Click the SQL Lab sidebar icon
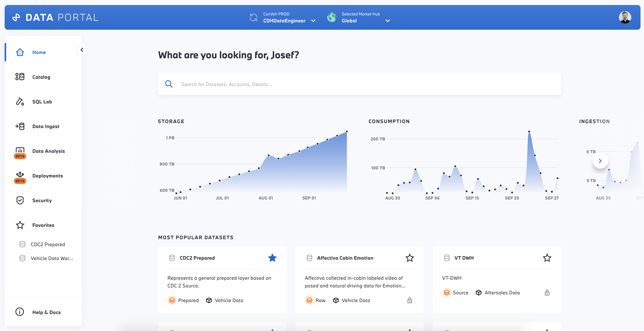644x331 pixels. point(20,101)
